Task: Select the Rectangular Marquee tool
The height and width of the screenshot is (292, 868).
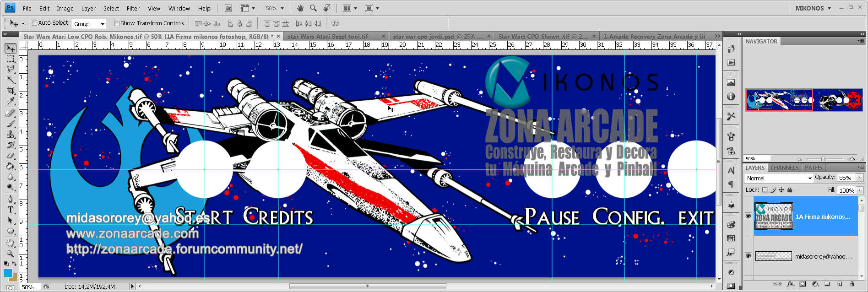Action: point(11,59)
